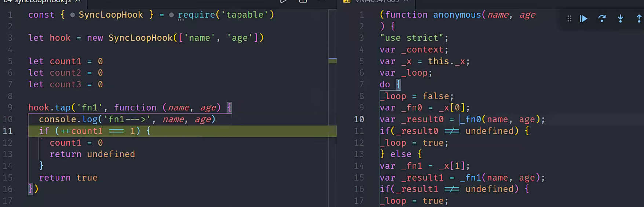Click SyncLoopHook constructor call on line 3
The width and height of the screenshot is (644, 207).
click(x=140, y=38)
